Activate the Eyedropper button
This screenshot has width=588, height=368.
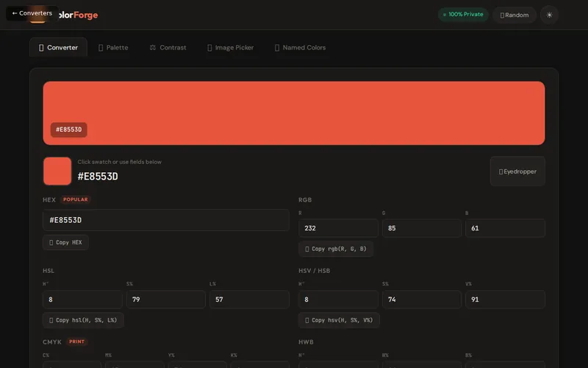tap(517, 171)
